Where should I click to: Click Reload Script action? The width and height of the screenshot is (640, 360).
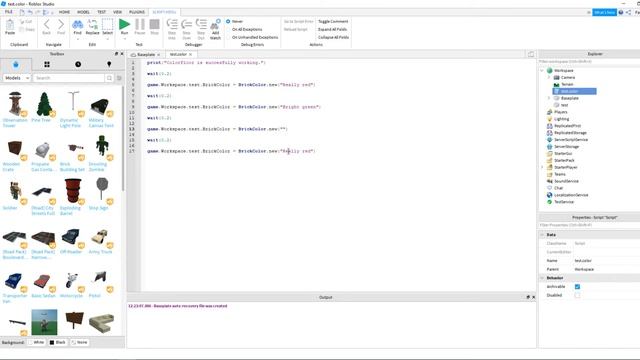click(x=296, y=29)
